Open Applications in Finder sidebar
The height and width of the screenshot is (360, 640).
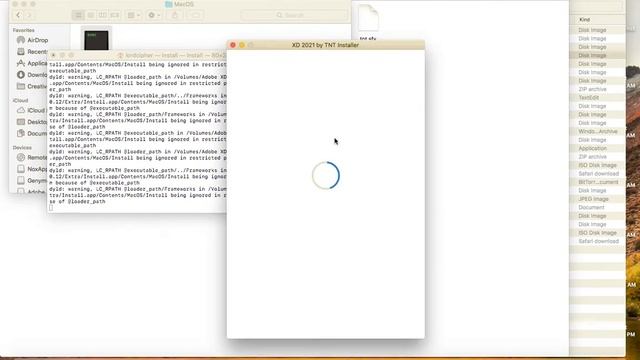pyautogui.click(x=32, y=63)
